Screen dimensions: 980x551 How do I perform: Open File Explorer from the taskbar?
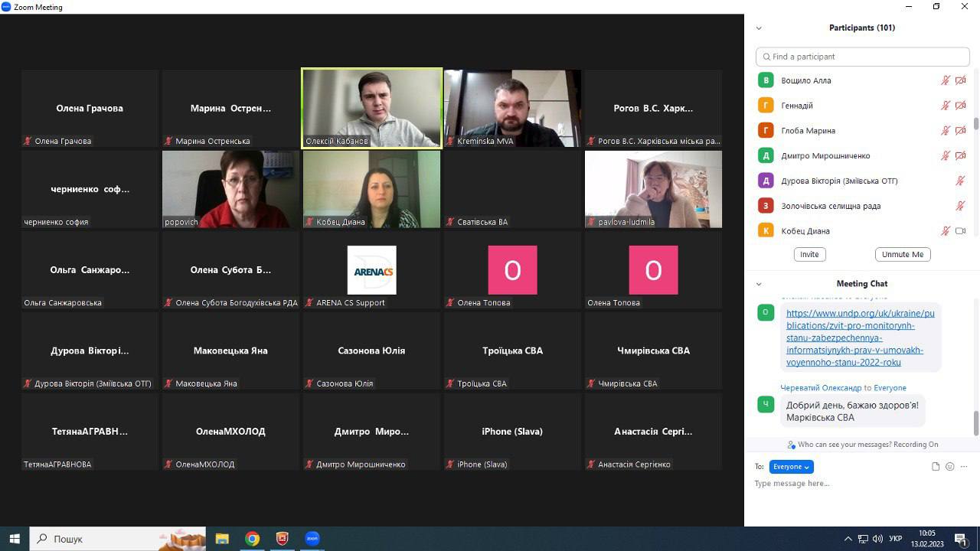point(222,539)
